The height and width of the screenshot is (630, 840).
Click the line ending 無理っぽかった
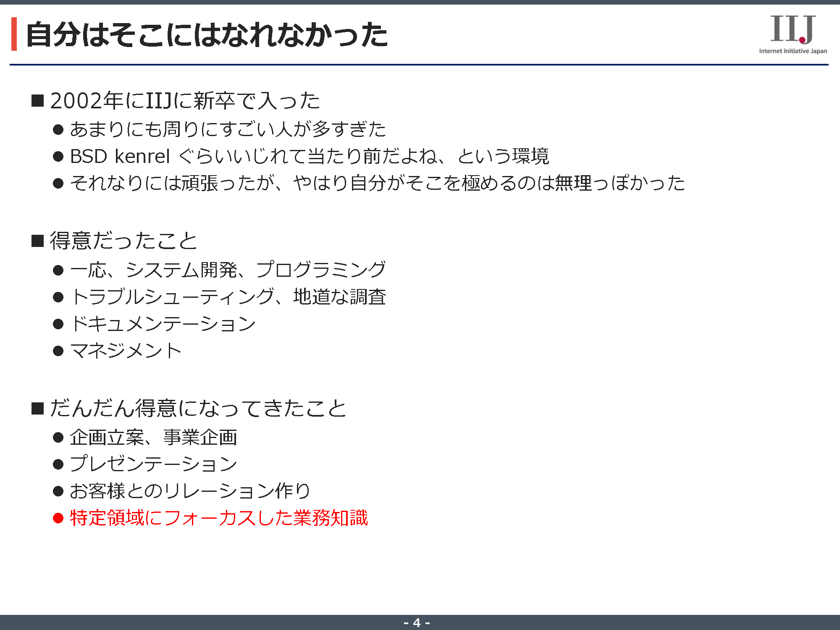pyautogui.click(x=377, y=183)
